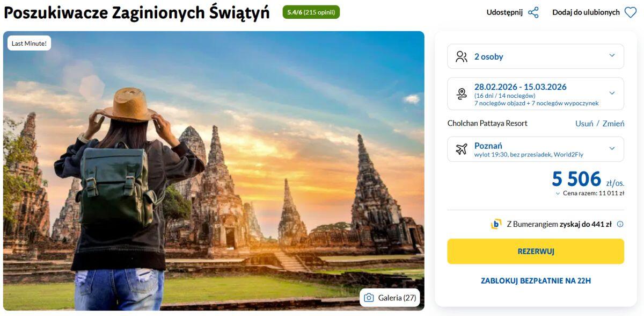The height and width of the screenshot is (316, 644).
Task: Open the travel dates dropdown chevron
Action: 612,93
